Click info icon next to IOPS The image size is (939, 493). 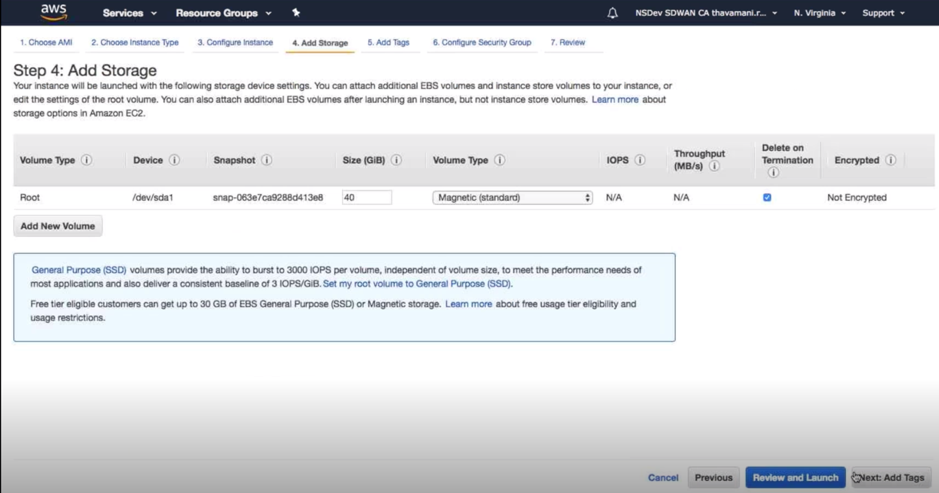click(640, 160)
